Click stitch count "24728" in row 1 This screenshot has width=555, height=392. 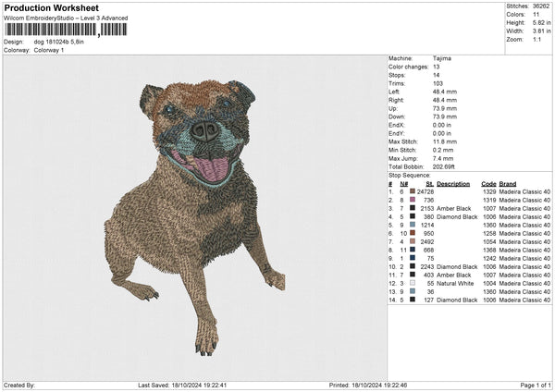pyautogui.click(x=425, y=191)
